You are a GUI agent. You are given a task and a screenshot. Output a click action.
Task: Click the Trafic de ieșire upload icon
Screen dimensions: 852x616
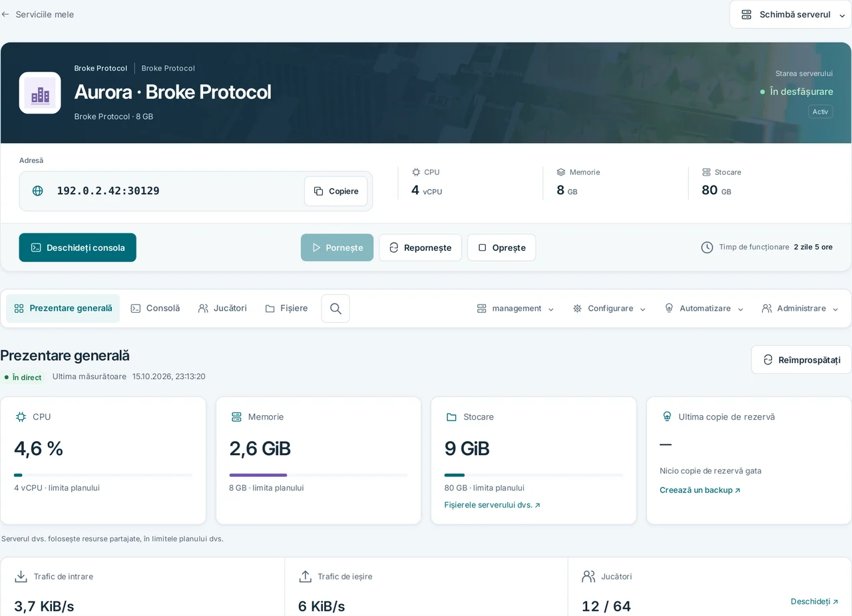tap(306, 577)
